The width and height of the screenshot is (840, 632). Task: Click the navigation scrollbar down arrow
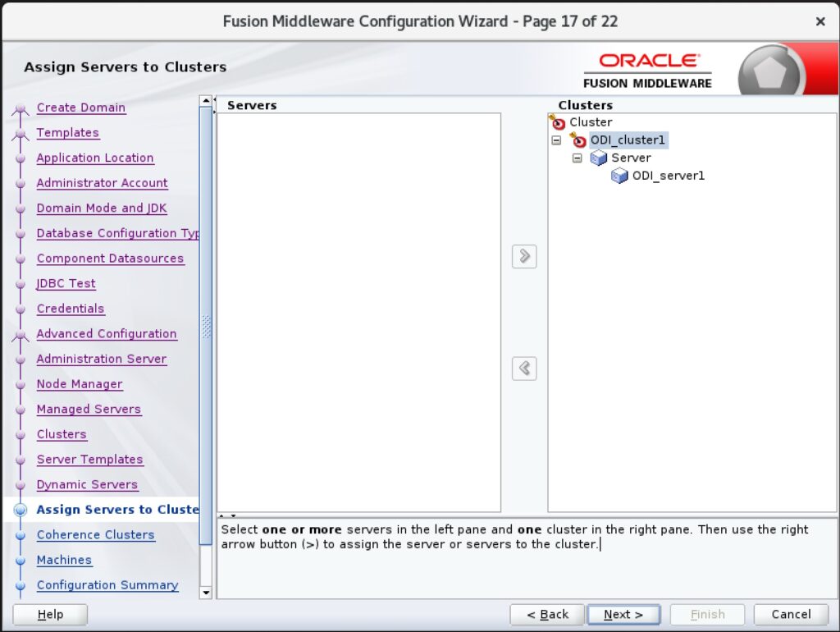[206, 593]
